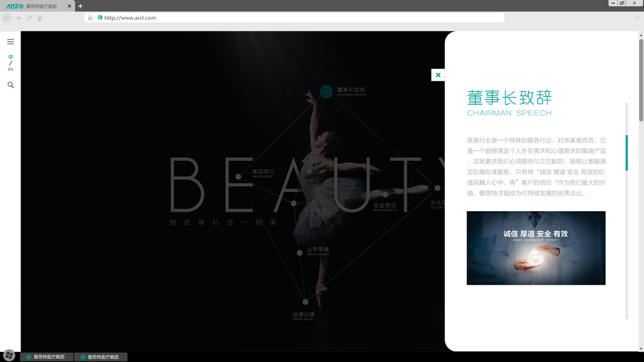Click the browser back arrow
This screenshot has width=644, height=362.
pos(7,18)
